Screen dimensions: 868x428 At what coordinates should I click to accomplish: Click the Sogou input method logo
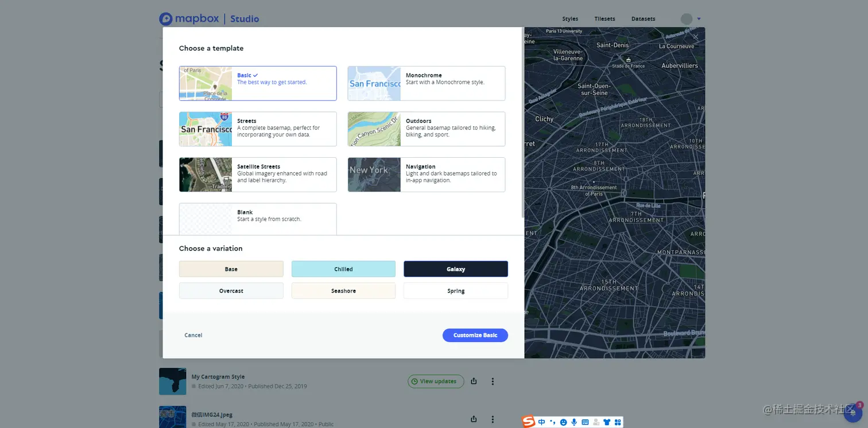529,422
